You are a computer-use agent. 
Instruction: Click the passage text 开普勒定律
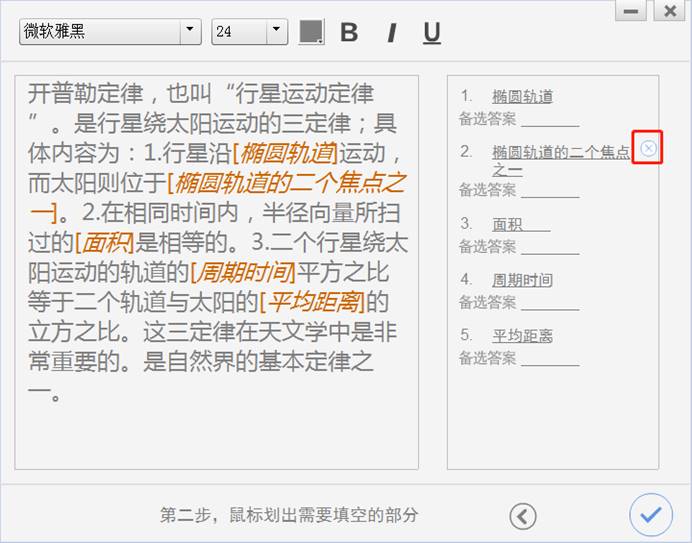(85, 94)
